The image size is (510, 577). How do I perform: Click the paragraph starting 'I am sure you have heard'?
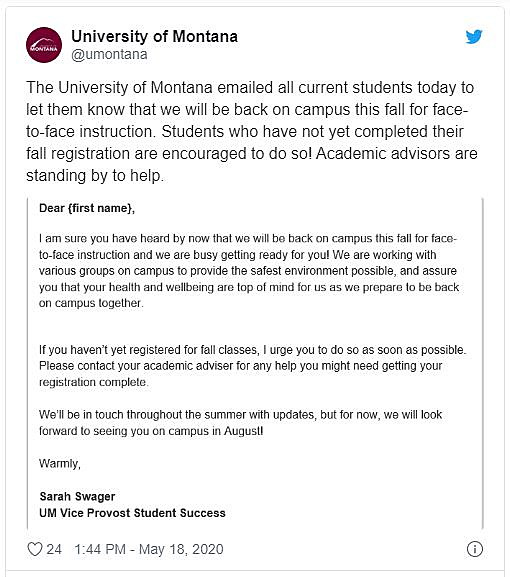coord(249,271)
